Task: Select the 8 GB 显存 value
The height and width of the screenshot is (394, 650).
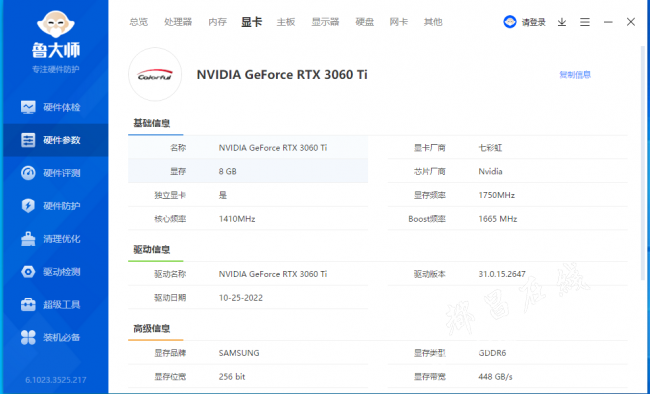Action: point(228,171)
